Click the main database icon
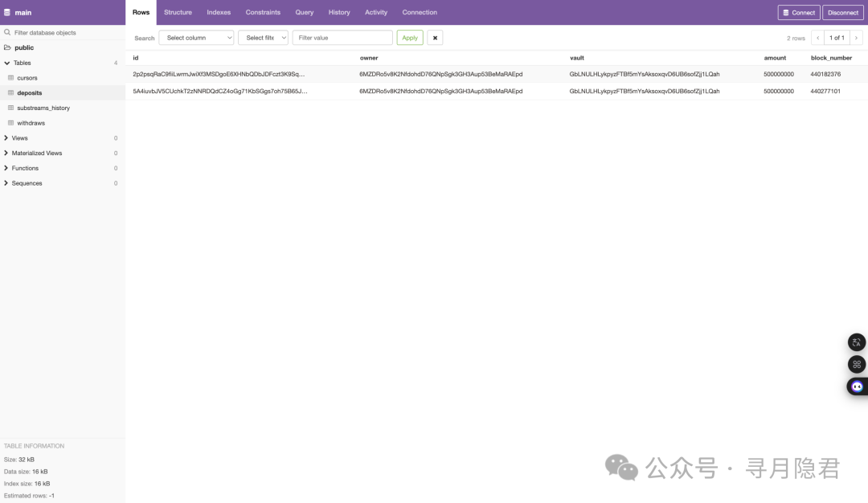The width and height of the screenshot is (868, 503). [7, 12]
